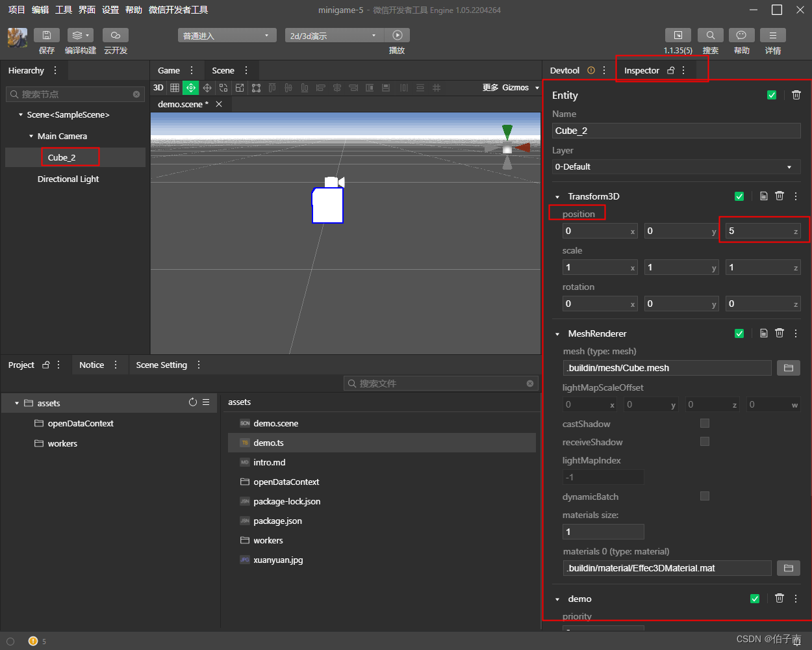Image resolution: width=812 pixels, height=650 pixels.
Task: Enable the dynamicBatch checkbox
Action: tap(705, 496)
